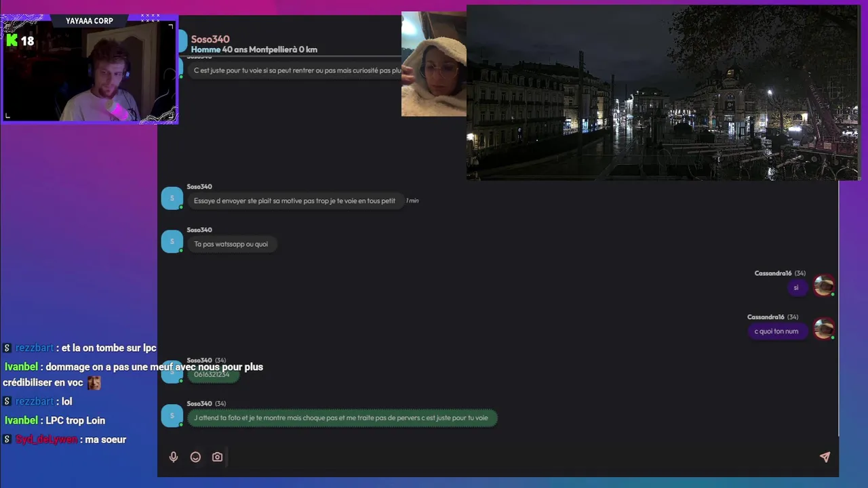Viewport: 868px width, 488px height.
Task: Click the Cassandra16 name above 'c quoi ton num'
Action: 766,317
